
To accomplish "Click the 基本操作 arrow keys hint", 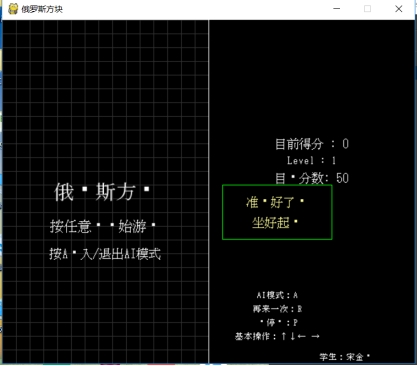I will (x=277, y=336).
